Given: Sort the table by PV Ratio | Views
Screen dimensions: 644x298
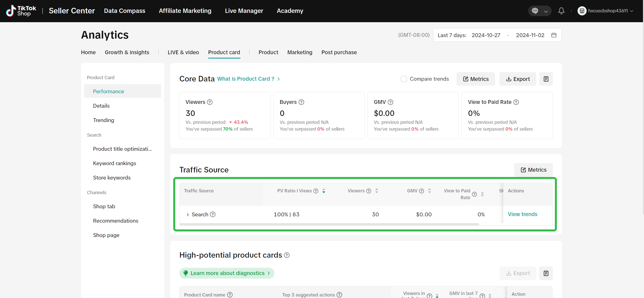Looking at the screenshot, I should [x=324, y=191].
